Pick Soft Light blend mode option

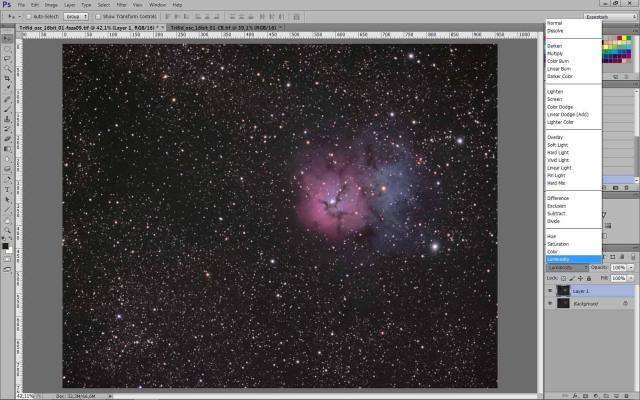point(557,144)
